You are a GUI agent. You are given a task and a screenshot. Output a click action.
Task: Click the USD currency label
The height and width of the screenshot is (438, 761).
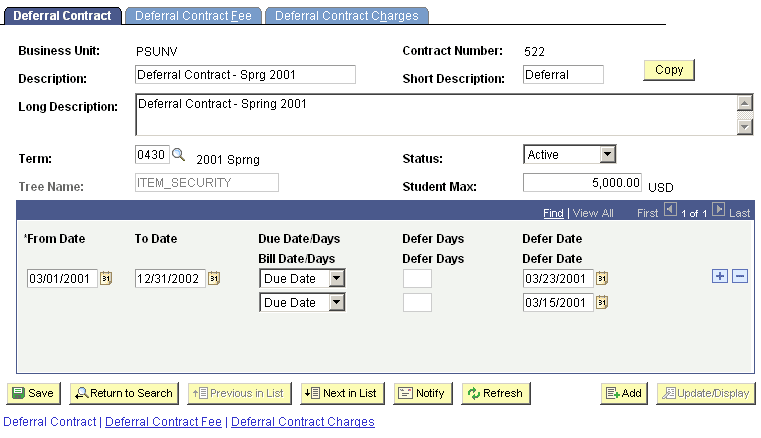coord(661,187)
